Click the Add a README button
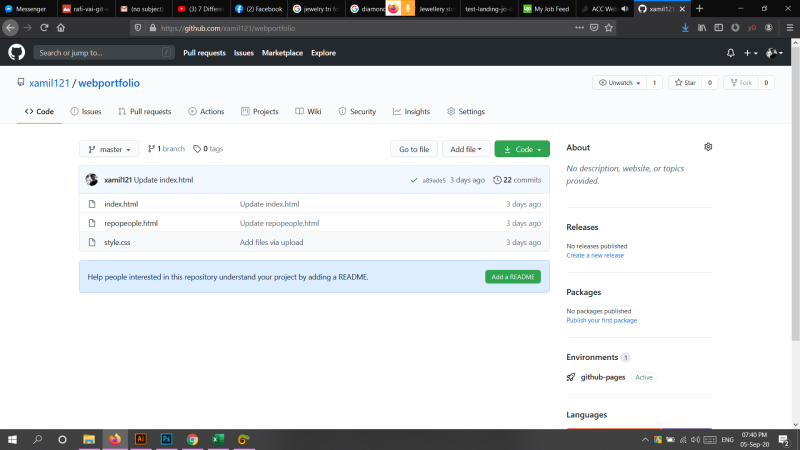 coord(513,277)
